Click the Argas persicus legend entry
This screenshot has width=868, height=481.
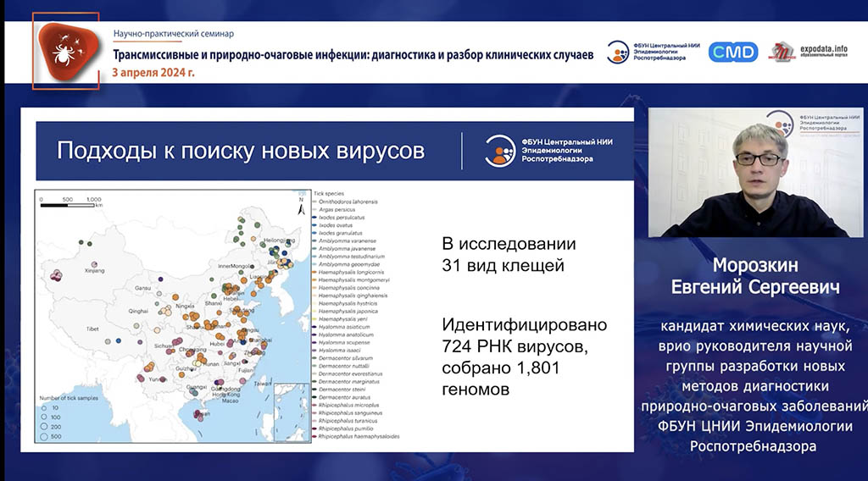click(337, 209)
